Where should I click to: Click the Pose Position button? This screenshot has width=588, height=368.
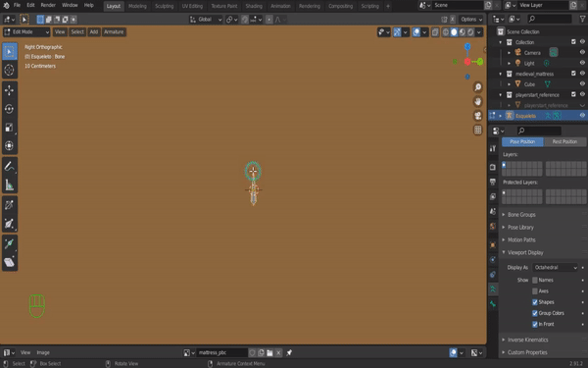coord(522,141)
